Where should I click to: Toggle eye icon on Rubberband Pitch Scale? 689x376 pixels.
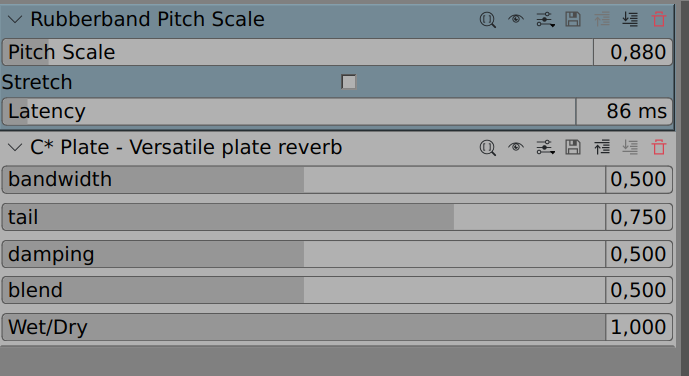coord(516,19)
